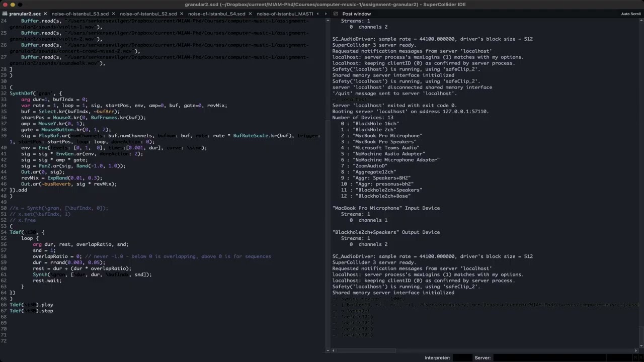Click '"MacBook Pro Microphone" Input Device' line
Viewport: 644px width, 362px height.
pyautogui.click(x=386, y=208)
